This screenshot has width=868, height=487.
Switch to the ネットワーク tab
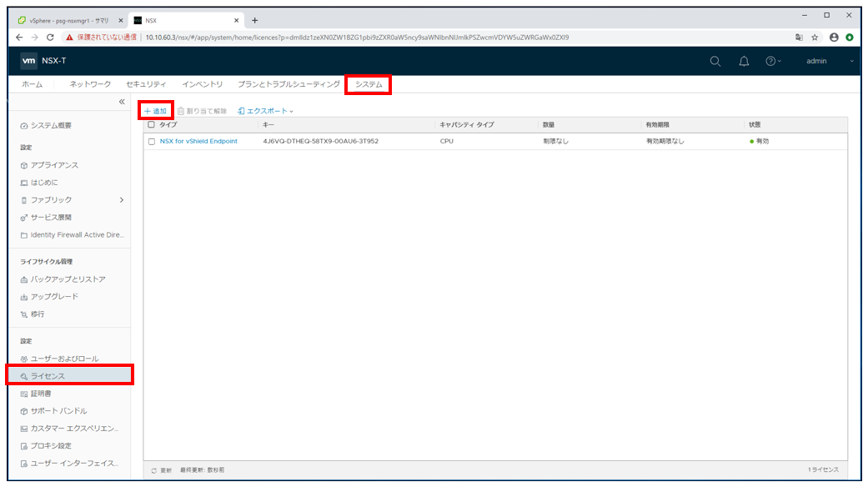click(90, 84)
